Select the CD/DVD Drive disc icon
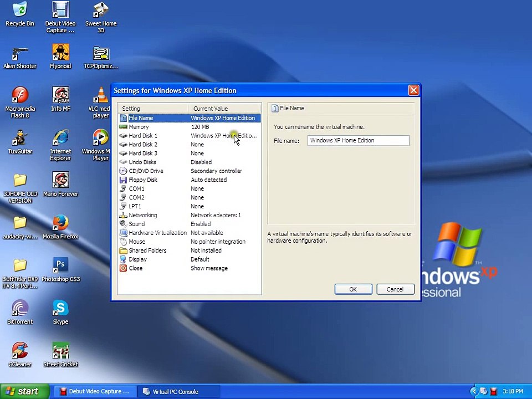The image size is (532, 399). 123,171
